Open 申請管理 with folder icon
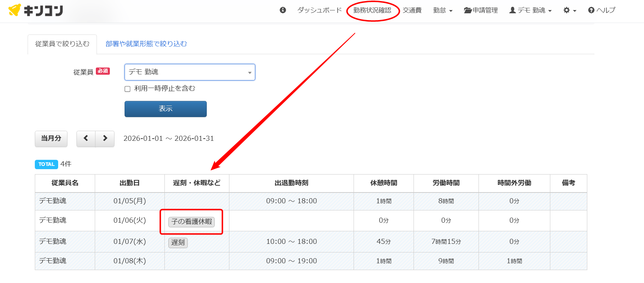This screenshot has height=283, width=644. tap(481, 10)
